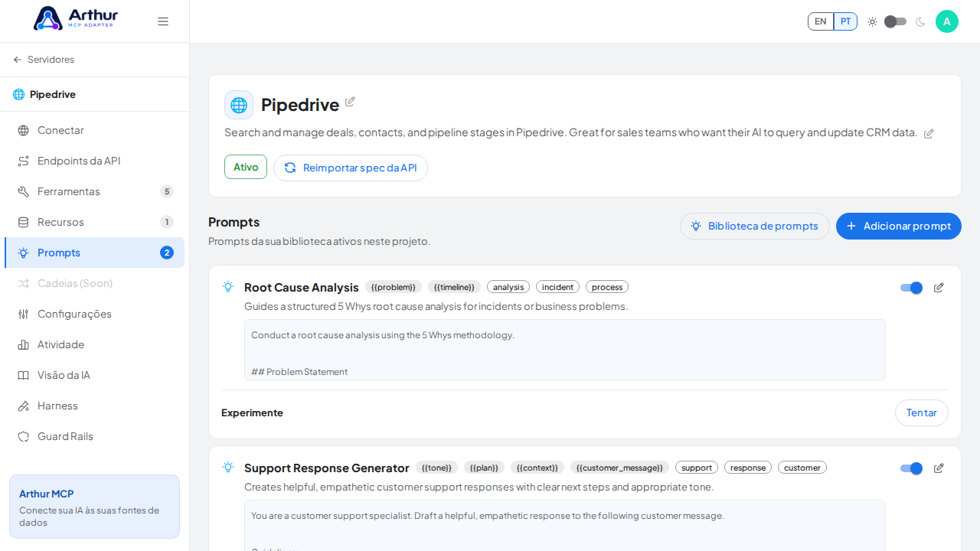980x551 pixels.
Task: Disable the Support Response Generator prompt toggle
Action: (x=911, y=468)
